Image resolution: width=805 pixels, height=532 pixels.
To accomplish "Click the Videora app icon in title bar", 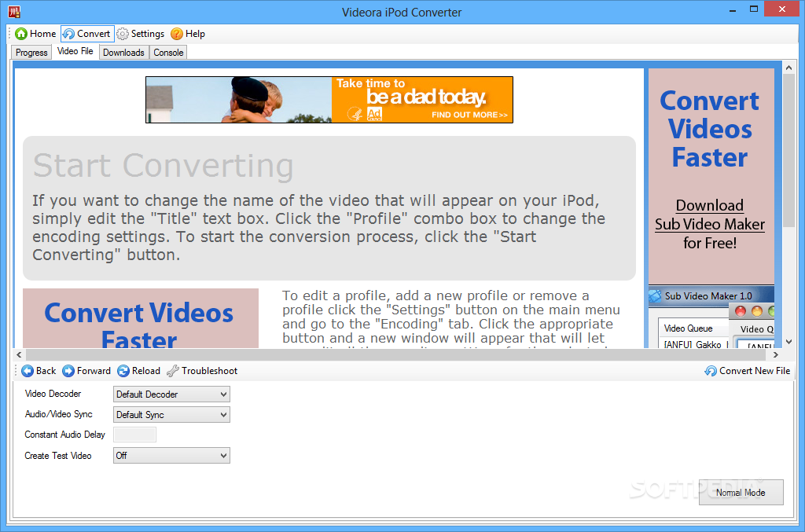I will click(14, 11).
